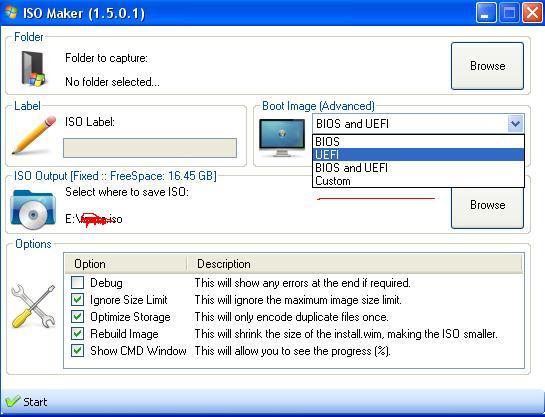Select Custom boot image option
545x417 pixels.
click(x=418, y=181)
